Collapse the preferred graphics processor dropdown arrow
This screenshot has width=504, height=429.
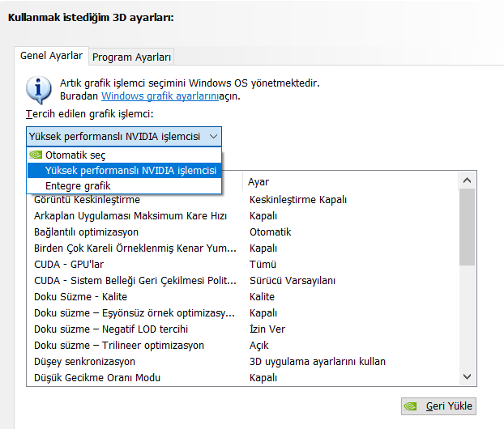click(x=213, y=137)
